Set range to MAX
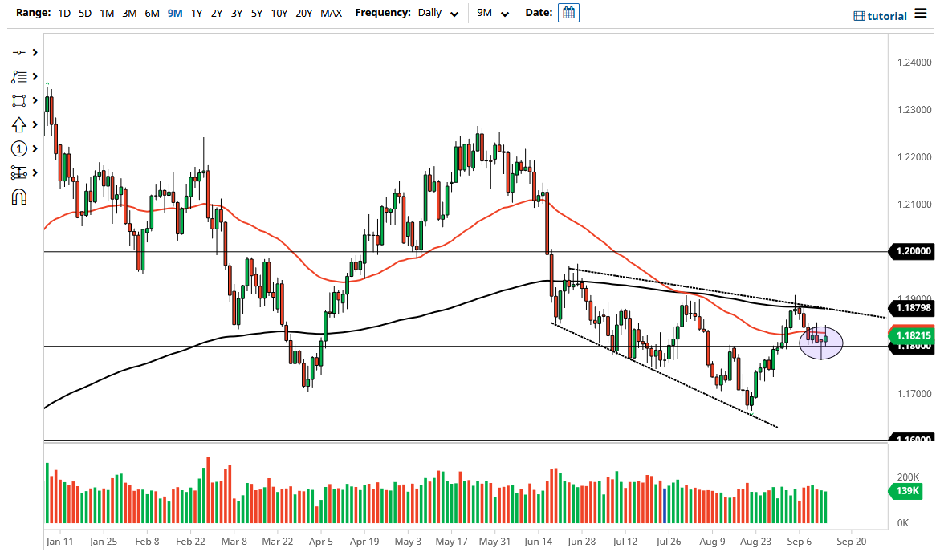The height and width of the screenshot is (560, 940). click(331, 13)
